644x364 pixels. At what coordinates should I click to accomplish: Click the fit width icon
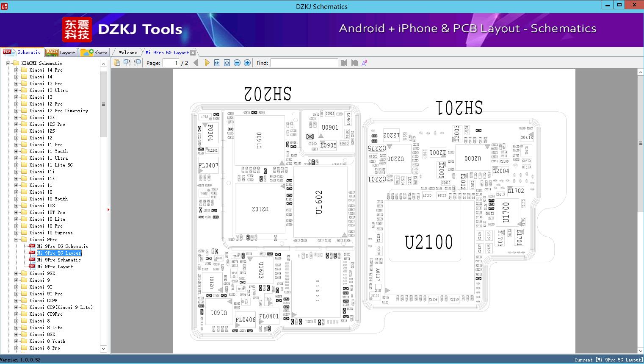coord(217,63)
